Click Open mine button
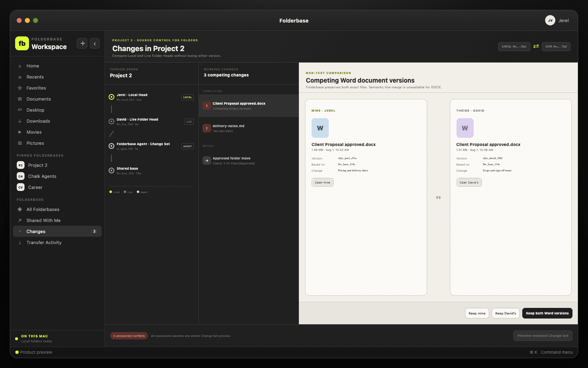The image size is (588, 368). [x=323, y=182]
